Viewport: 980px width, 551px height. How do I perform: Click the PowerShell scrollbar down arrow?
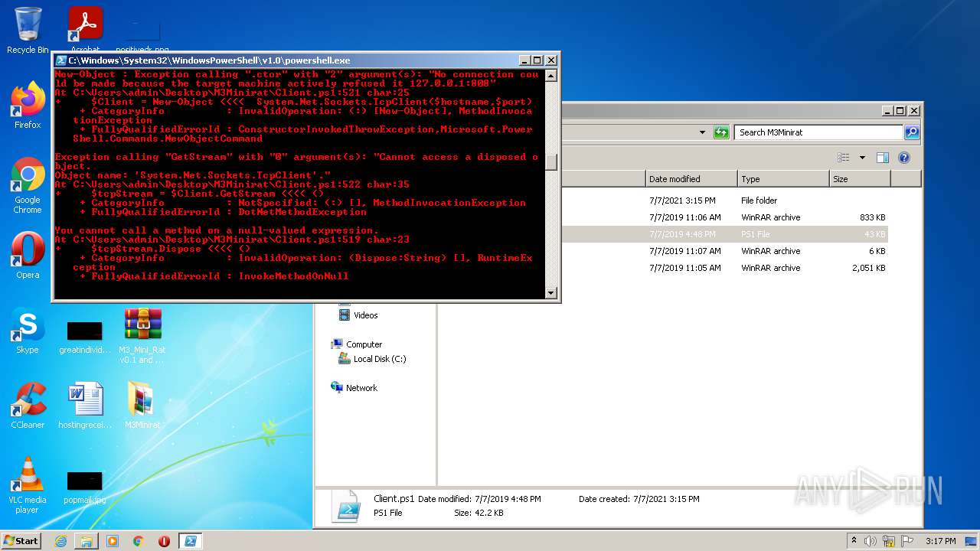click(550, 293)
